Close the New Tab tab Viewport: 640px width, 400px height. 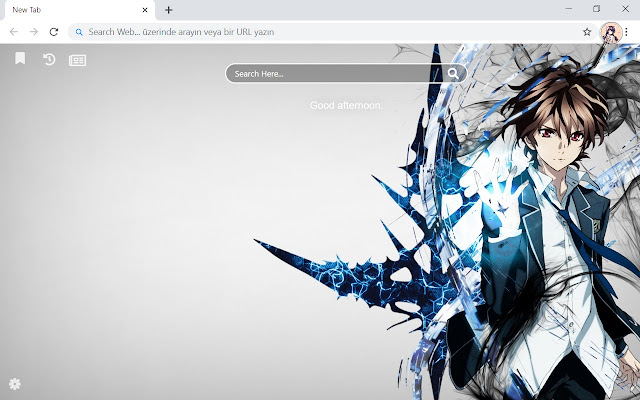145,10
